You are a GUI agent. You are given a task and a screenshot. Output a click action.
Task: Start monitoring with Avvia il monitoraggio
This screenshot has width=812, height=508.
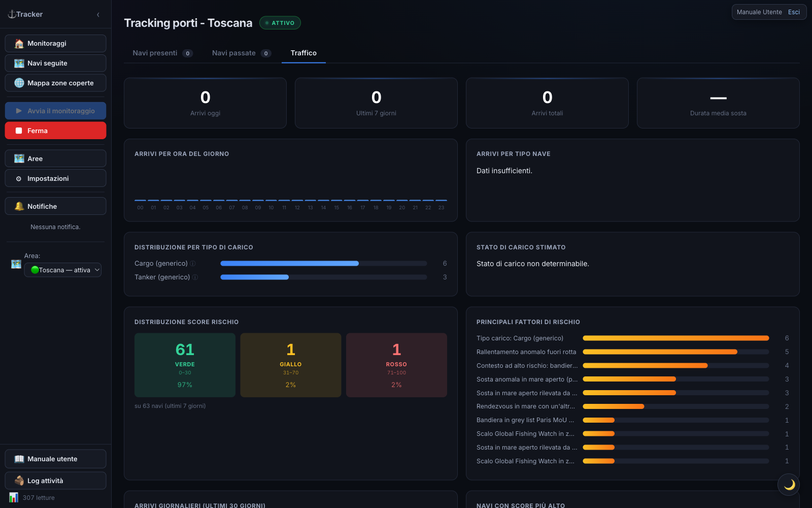click(x=55, y=111)
